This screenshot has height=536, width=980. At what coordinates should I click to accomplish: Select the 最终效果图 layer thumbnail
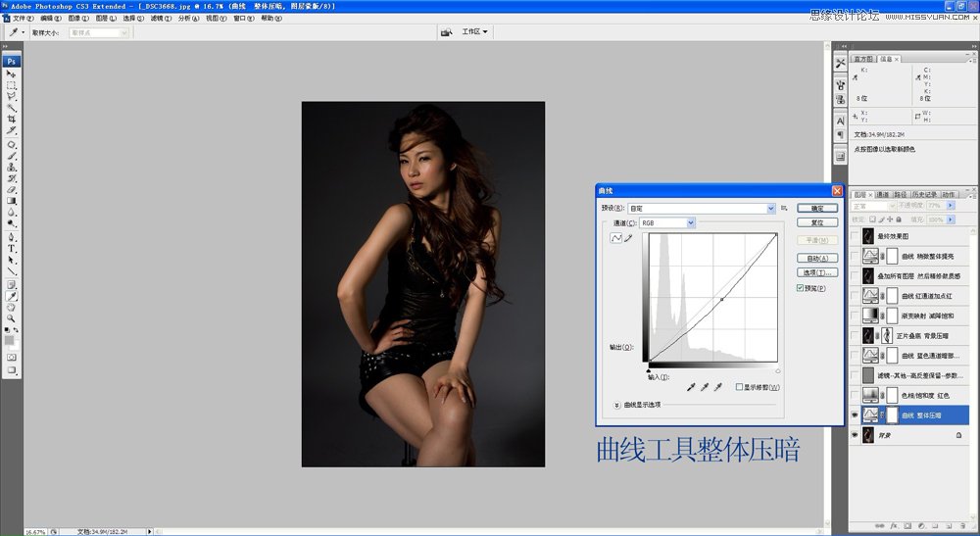868,236
